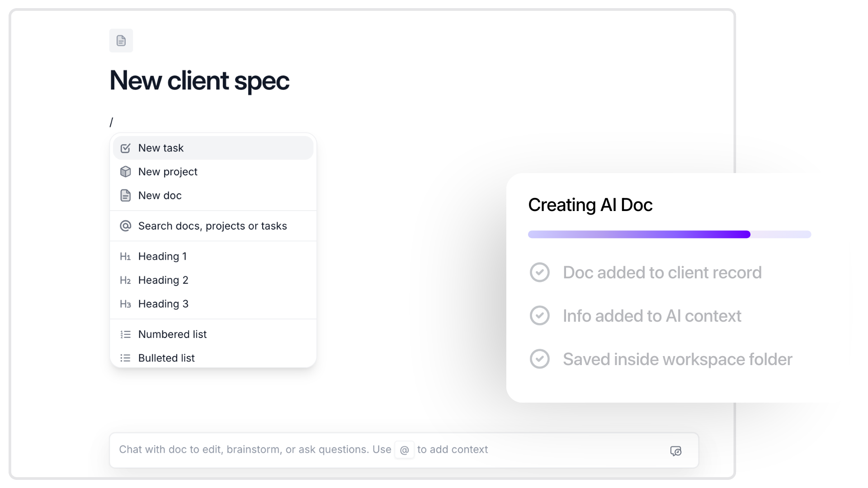Click checkmark beside Info added to AI context
Screen dimensions: 868x488
(x=539, y=316)
